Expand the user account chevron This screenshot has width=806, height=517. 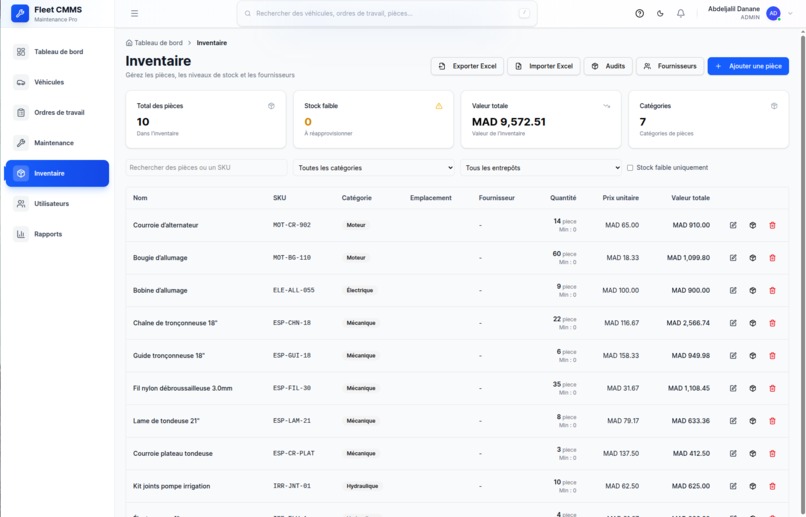(790, 13)
